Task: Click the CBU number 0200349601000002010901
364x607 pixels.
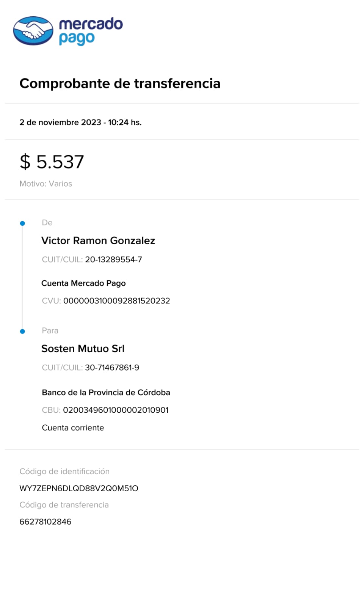Action: pos(116,410)
